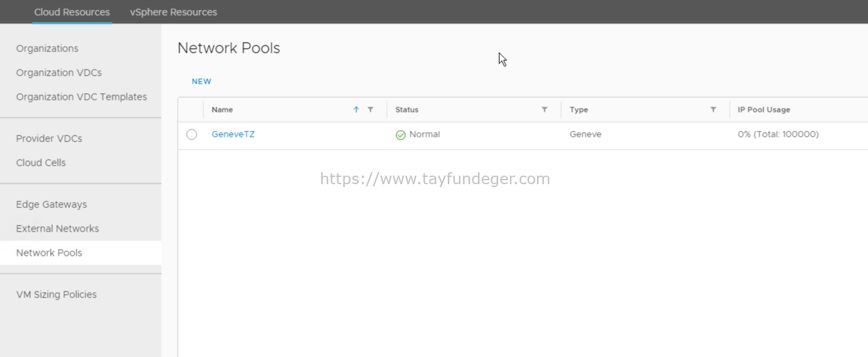This screenshot has width=868, height=357.
Task: Open the GeneveTZ network pool
Action: click(x=233, y=134)
